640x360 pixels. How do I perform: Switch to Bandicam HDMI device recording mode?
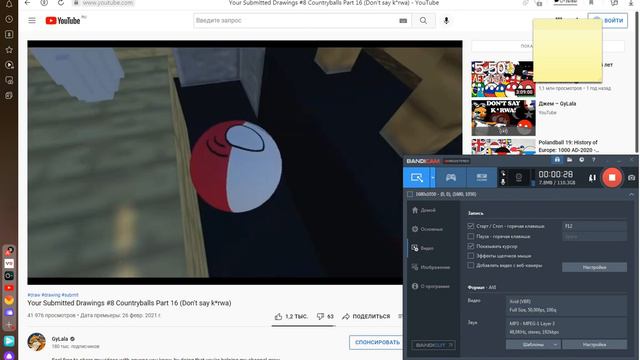(481, 178)
